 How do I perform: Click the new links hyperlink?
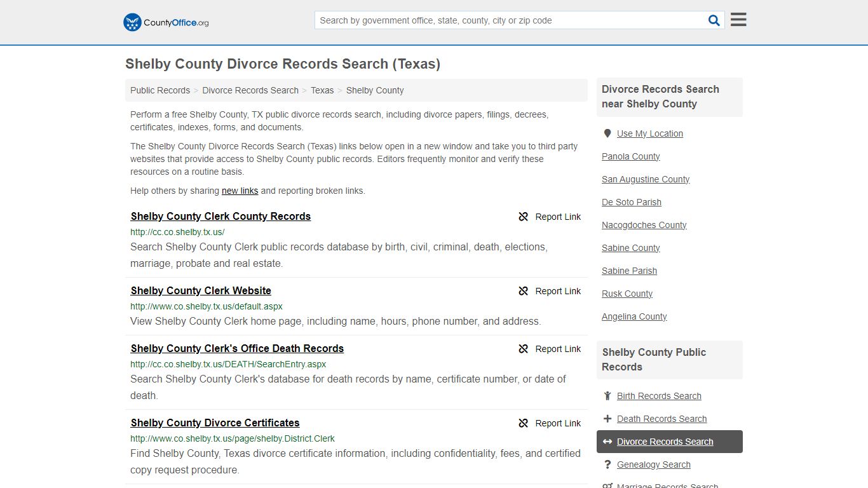(x=240, y=191)
